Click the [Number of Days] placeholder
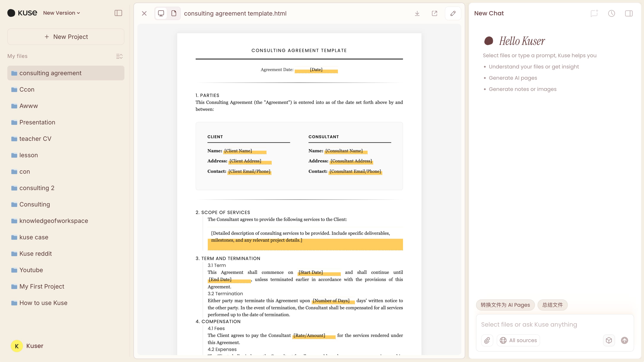644x362 pixels. click(333, 301)
